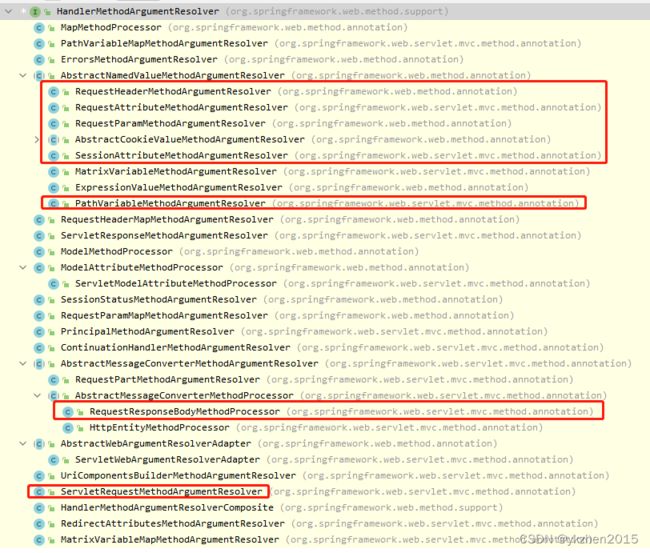Click the class icon beside ModelAttributeMethodProcessor
The height and width of the screenshot is (553, 650).
click(x=39, y=268)
